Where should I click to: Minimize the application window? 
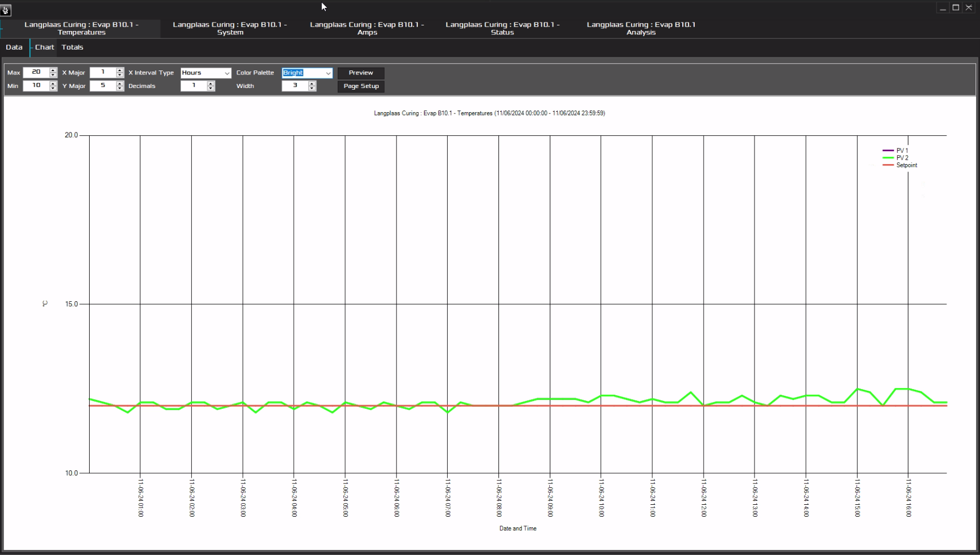pos(943,8)
